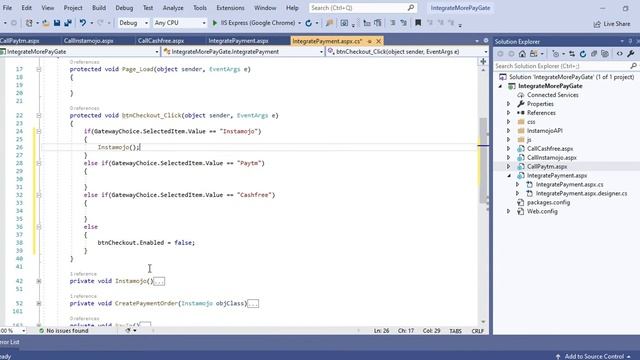Switch to the CallInstamojo.aspx tab
This screenshot has width=640, height=360.
[89, 41]
